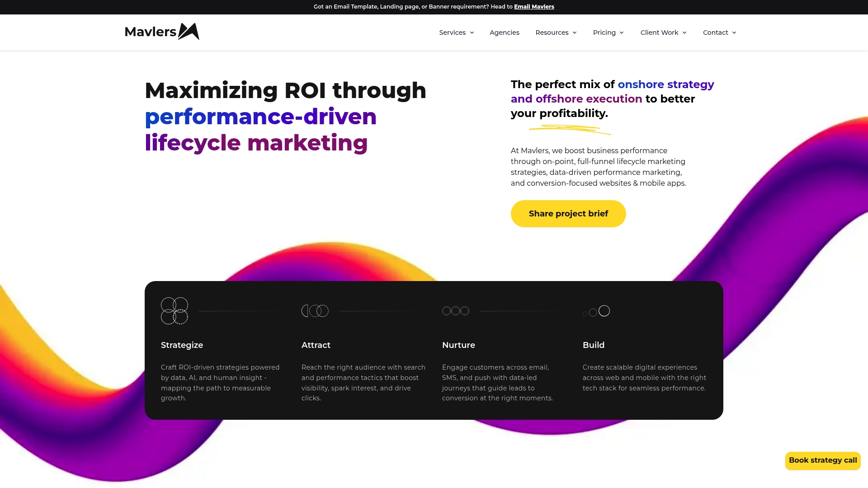The image size is (868, 488).
Task: Open the Pricing dropdown chevron
Action: [x=622, y=33]
